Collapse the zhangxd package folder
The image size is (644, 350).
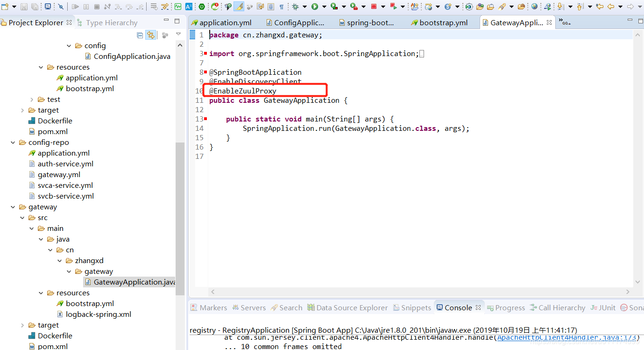point(59,261)
